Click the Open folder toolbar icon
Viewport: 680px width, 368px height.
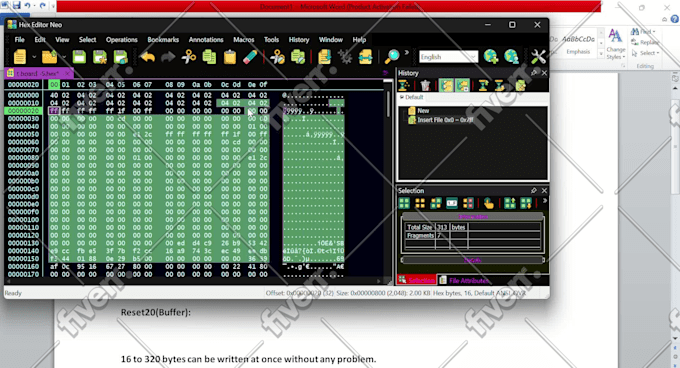(49, 57)
